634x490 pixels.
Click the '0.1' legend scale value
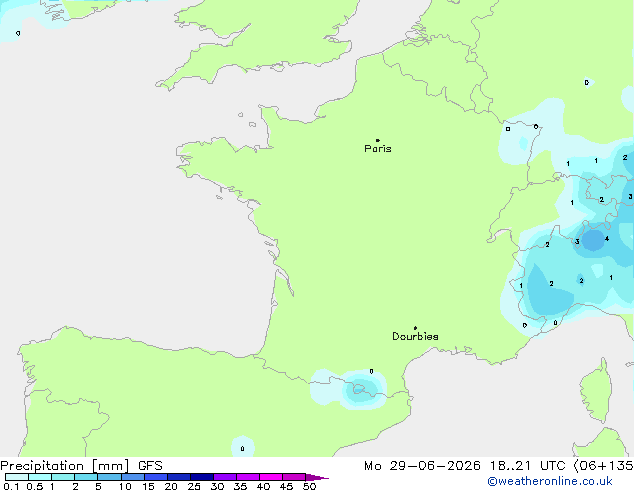pyautogui.click(x=11, y=486)
